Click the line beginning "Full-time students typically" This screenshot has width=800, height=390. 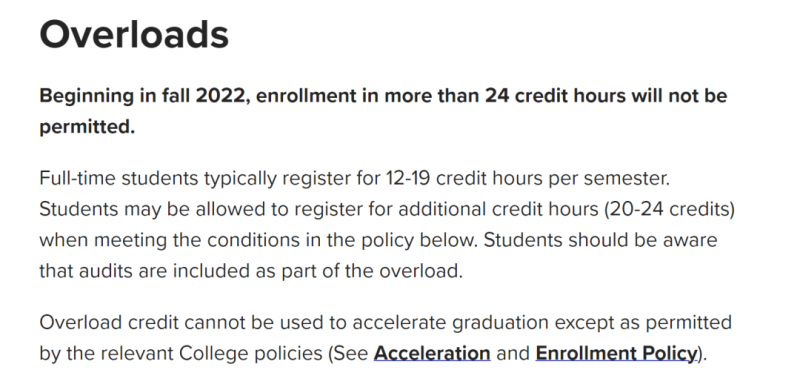[354, 179]
